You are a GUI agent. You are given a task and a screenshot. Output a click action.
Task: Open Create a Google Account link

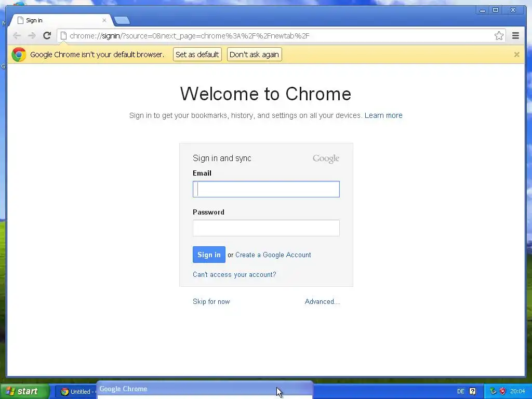click(273, 255)
